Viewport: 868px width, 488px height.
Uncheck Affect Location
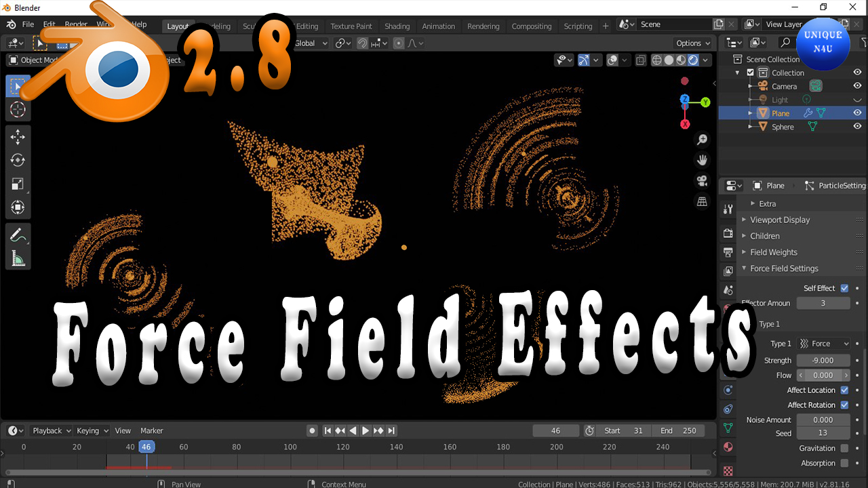pos(844,390)
